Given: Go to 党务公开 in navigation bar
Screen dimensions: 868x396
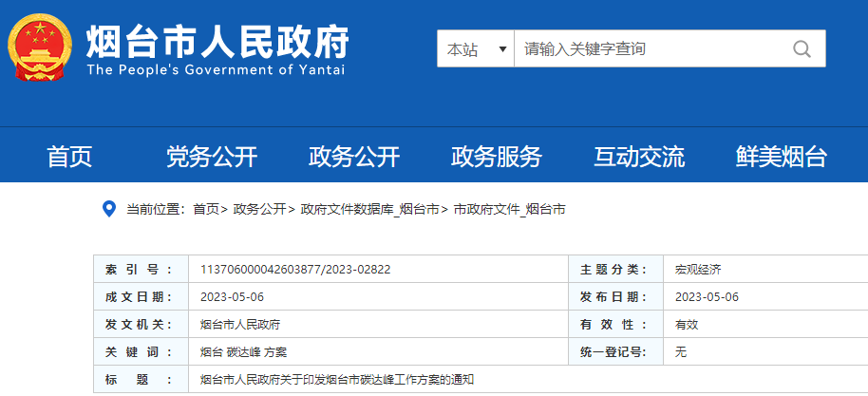Looking at the screenshot, I should pos(212,157).
